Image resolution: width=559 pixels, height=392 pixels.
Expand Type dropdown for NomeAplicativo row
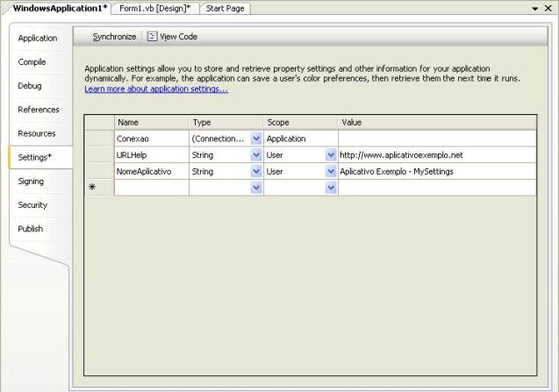[x=256, y=172]
